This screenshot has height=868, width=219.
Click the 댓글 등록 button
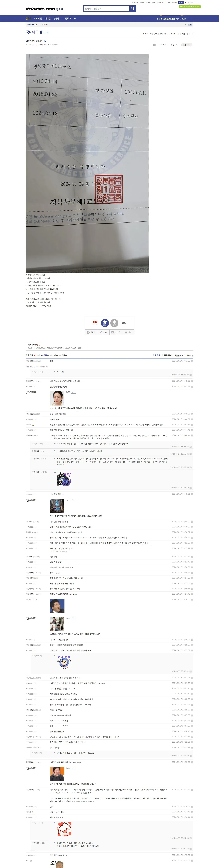[x=156, y=355]
